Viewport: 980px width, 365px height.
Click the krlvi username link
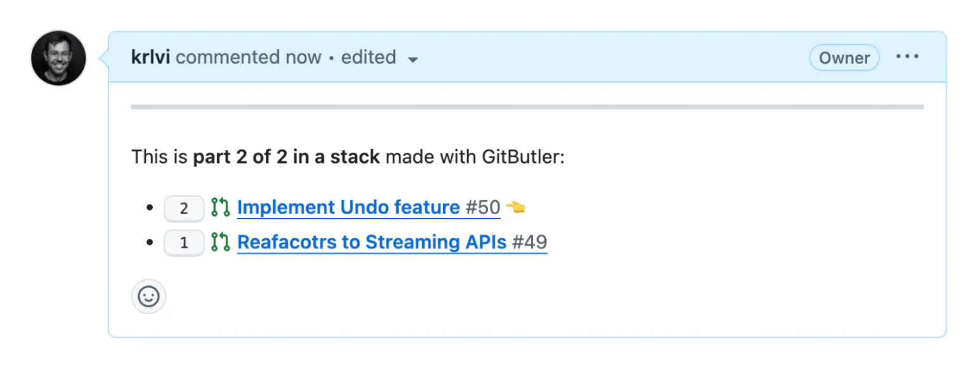tap(151, 57)
